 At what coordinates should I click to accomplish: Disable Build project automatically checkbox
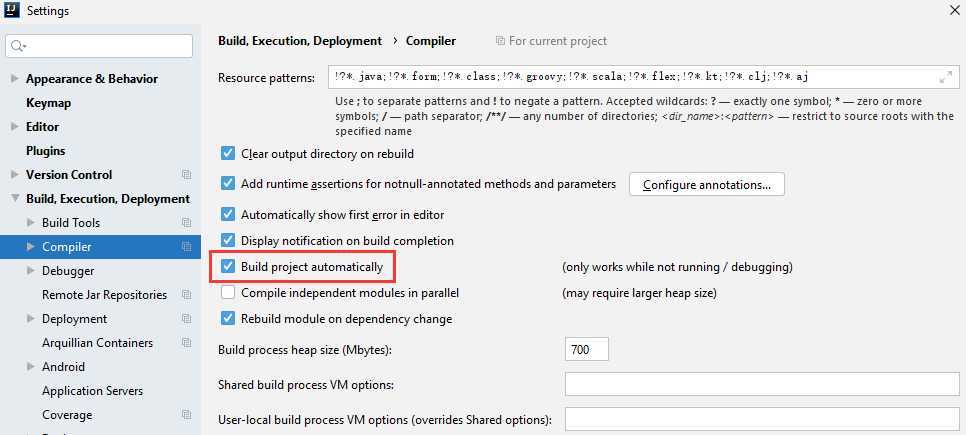point(228,268)
